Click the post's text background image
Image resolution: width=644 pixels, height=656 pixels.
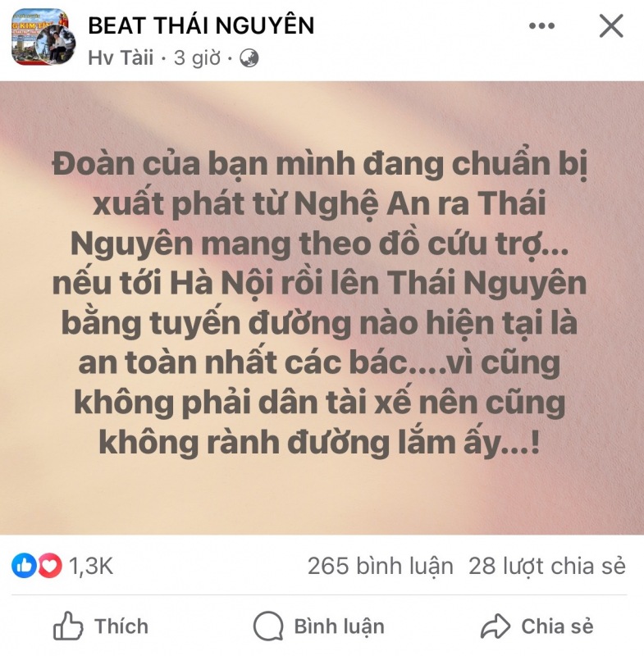pos(322,308)
